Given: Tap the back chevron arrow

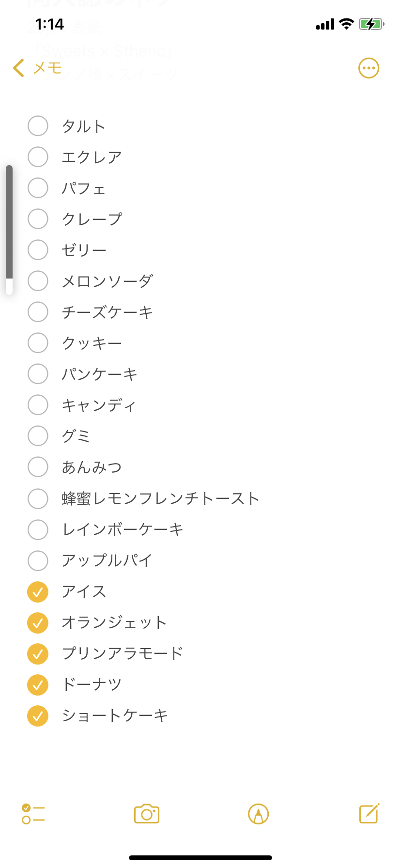Looking at the screenshot, I should [19, 68].
